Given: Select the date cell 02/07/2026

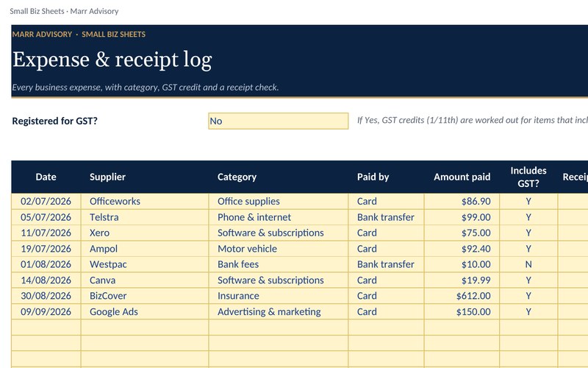Looking at the screenshot, I should (46, 201).
